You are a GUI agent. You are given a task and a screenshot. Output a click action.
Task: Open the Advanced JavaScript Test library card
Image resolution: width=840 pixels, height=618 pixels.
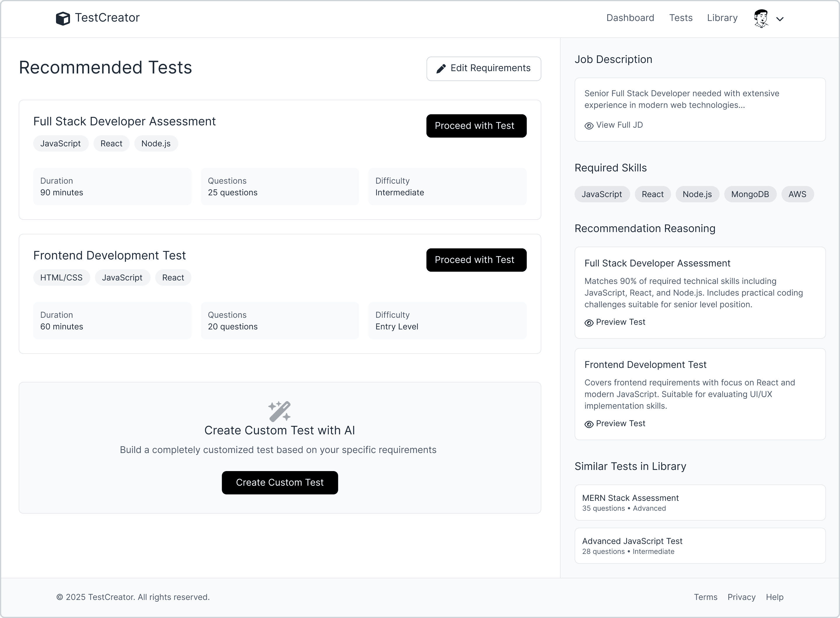[700, 545]
